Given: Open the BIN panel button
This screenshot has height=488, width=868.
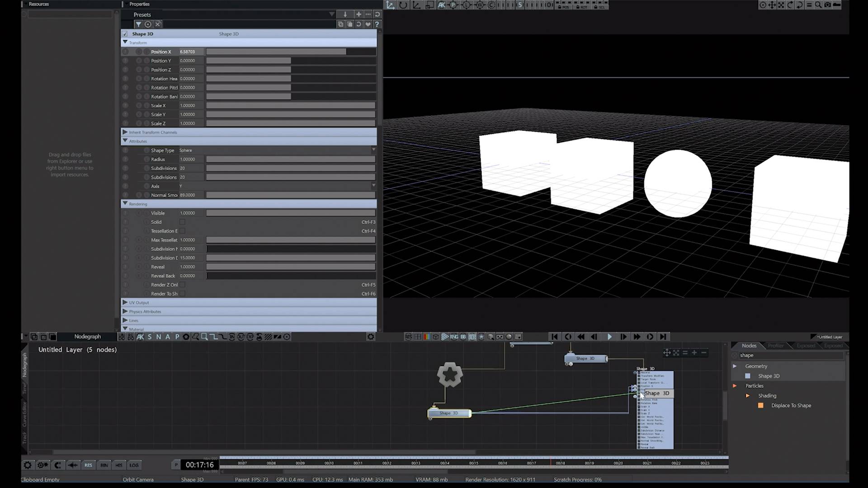Looking at the screenshot, I should pyautogui.click(x=104, y=465).
